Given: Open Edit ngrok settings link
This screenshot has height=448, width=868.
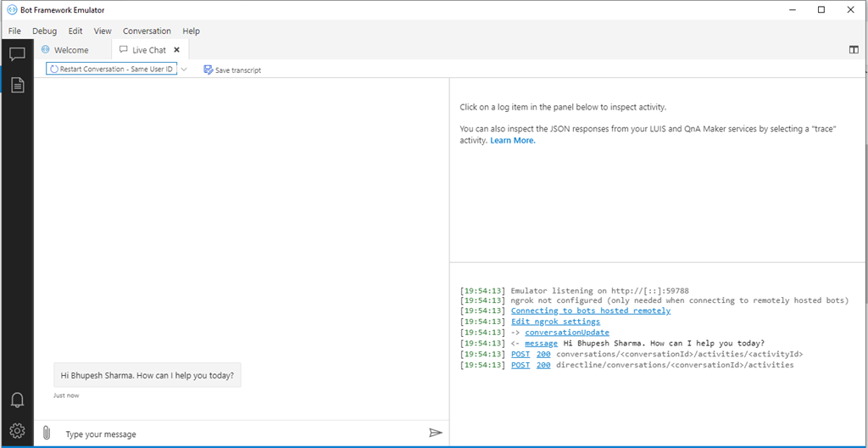Looking at the screenshot, I should (555, 322).
